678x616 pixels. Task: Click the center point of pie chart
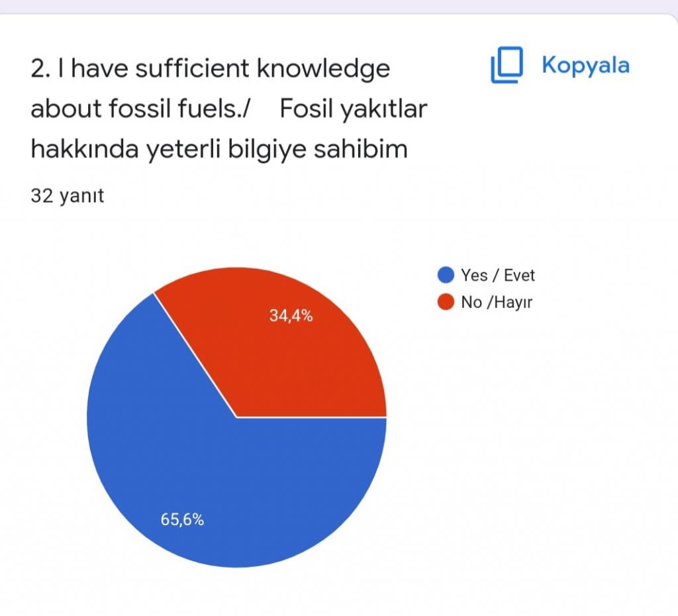coord(237,417)
